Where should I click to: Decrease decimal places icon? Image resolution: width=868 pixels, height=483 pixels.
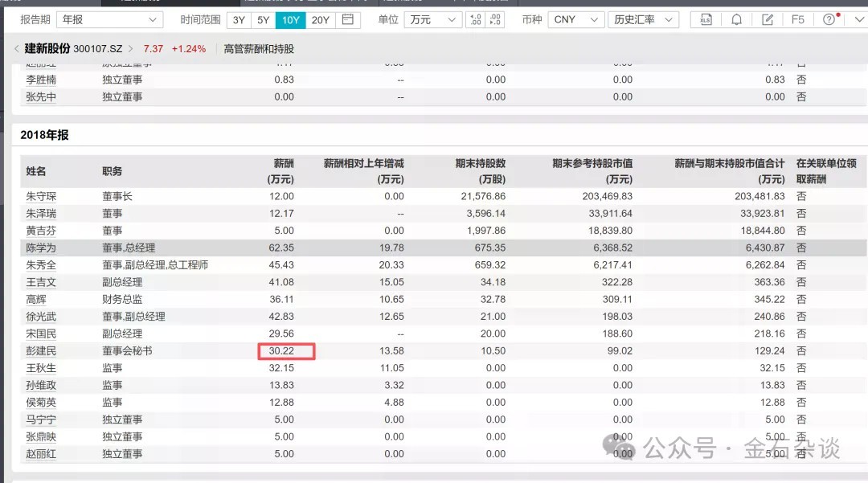[x=495, y=20]
